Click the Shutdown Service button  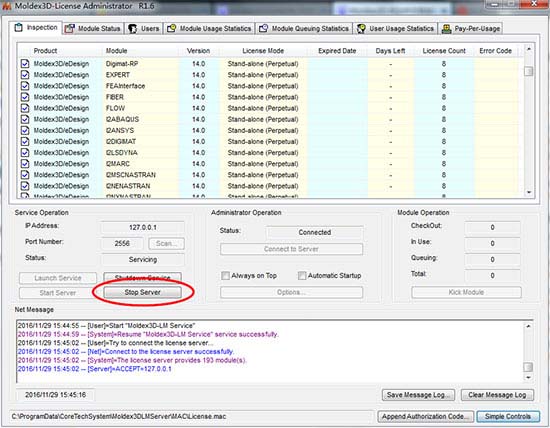click(x=142, y=277)
